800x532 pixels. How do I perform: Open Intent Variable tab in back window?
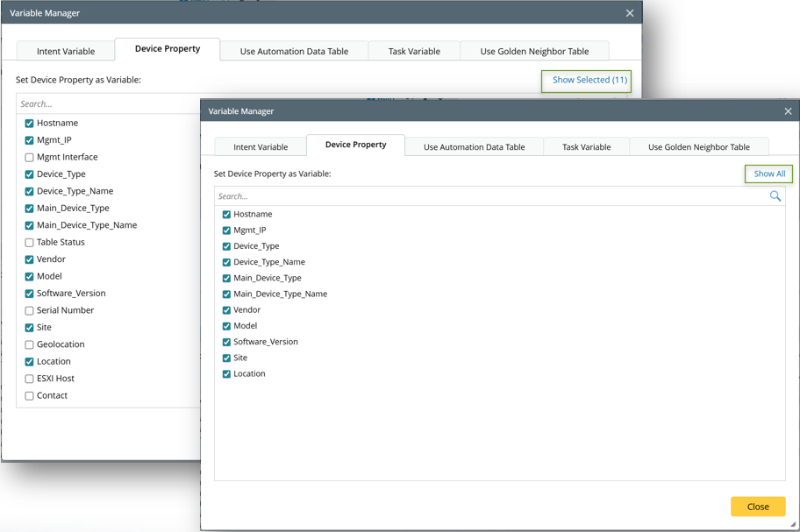tap(65, 51)
